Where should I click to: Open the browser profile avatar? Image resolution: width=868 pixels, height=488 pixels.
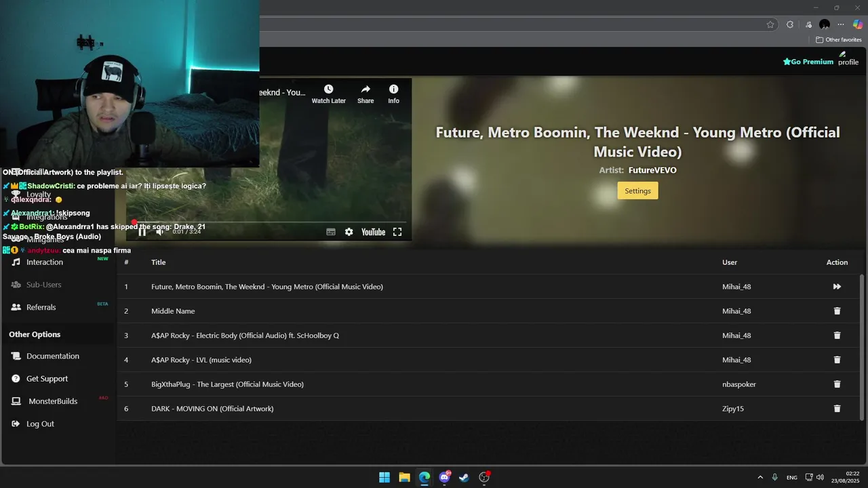tap(825, 24)
